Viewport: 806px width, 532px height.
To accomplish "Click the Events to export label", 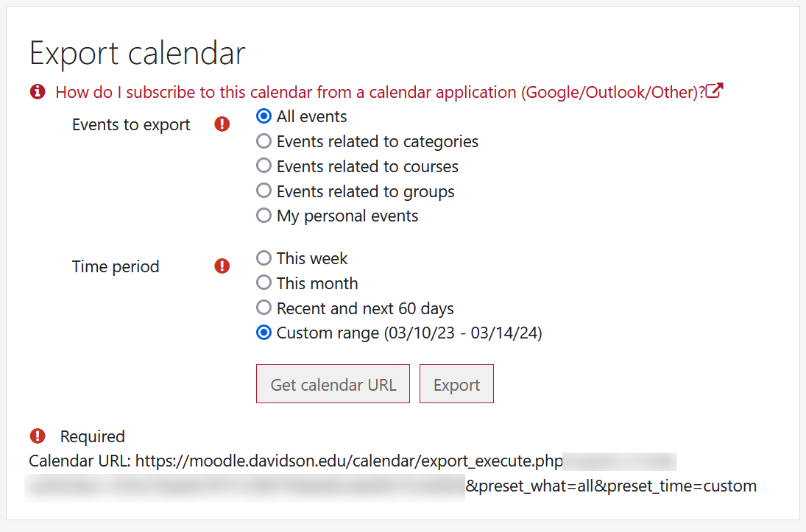I will click(x=131, y=125).
